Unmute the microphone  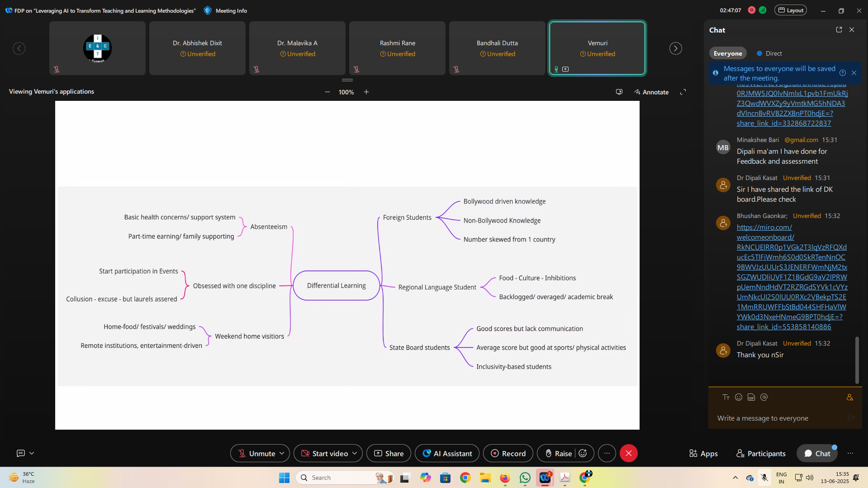point(256,453)
